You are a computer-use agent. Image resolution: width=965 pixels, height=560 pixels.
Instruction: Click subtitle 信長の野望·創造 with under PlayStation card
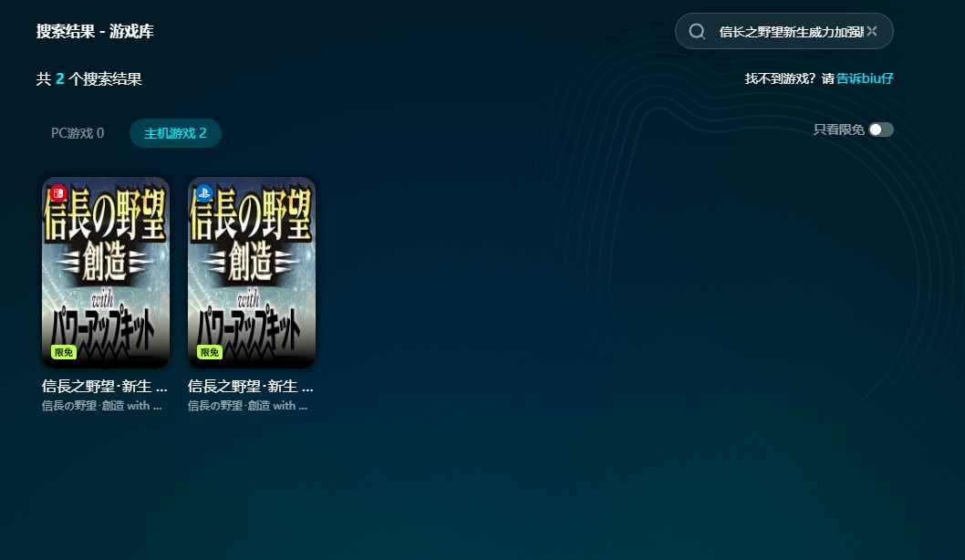pos(247,406)
